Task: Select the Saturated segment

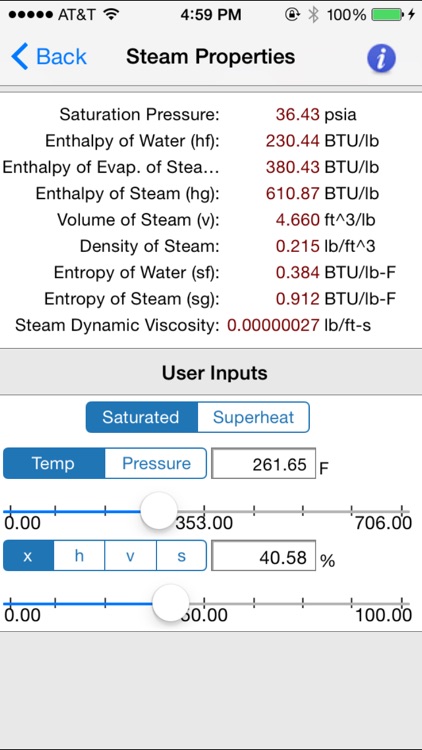Action: (141, 417)
